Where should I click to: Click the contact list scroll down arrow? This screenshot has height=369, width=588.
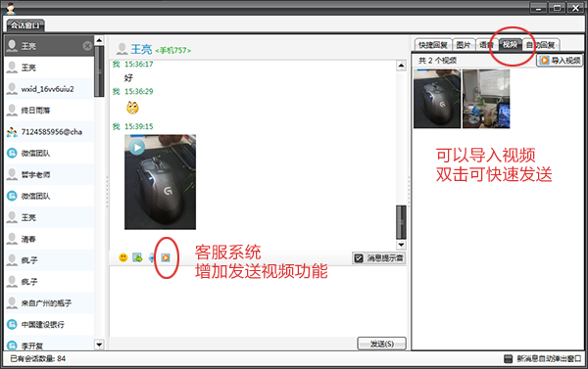coord(99,345)
